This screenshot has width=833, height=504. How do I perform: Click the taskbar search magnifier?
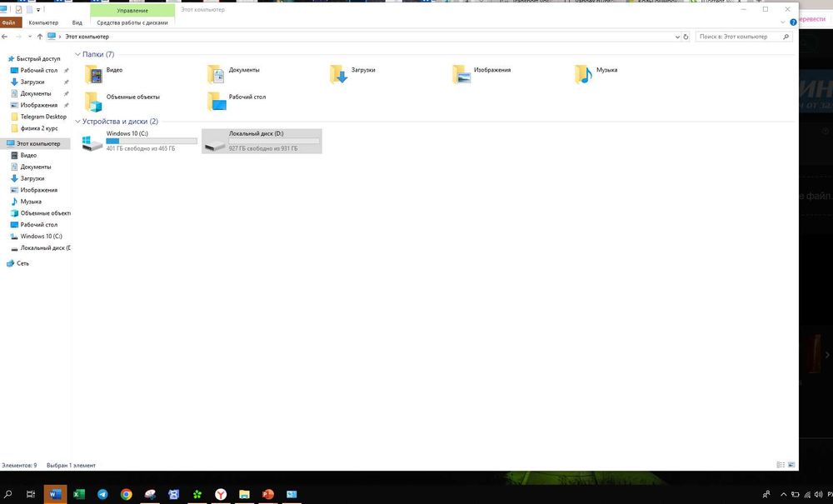8,494
